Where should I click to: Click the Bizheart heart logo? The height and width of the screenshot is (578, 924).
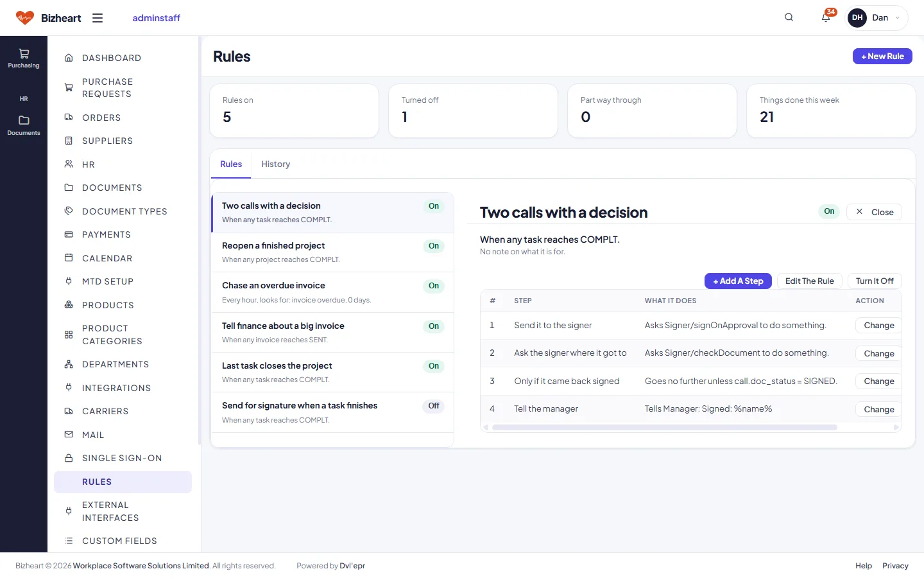click(25, 18)
